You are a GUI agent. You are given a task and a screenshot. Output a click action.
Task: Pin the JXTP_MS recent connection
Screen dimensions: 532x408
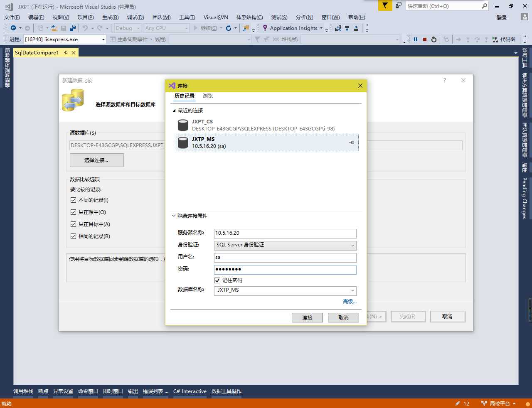pos(352,143)
